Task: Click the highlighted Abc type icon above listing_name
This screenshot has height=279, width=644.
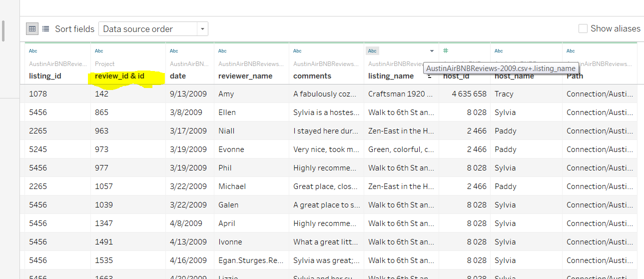Action: pos(372,51)
